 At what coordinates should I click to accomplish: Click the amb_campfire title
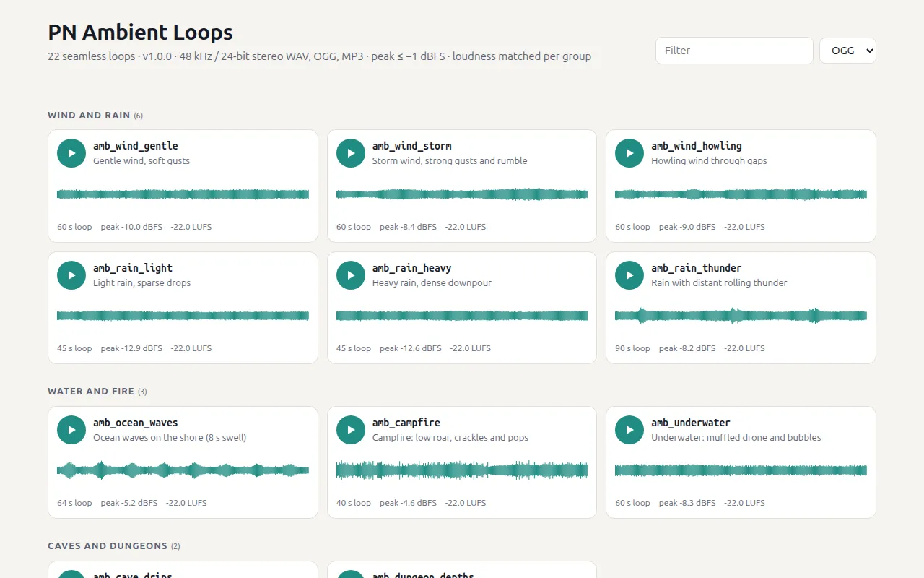click(x=406, y=423)
